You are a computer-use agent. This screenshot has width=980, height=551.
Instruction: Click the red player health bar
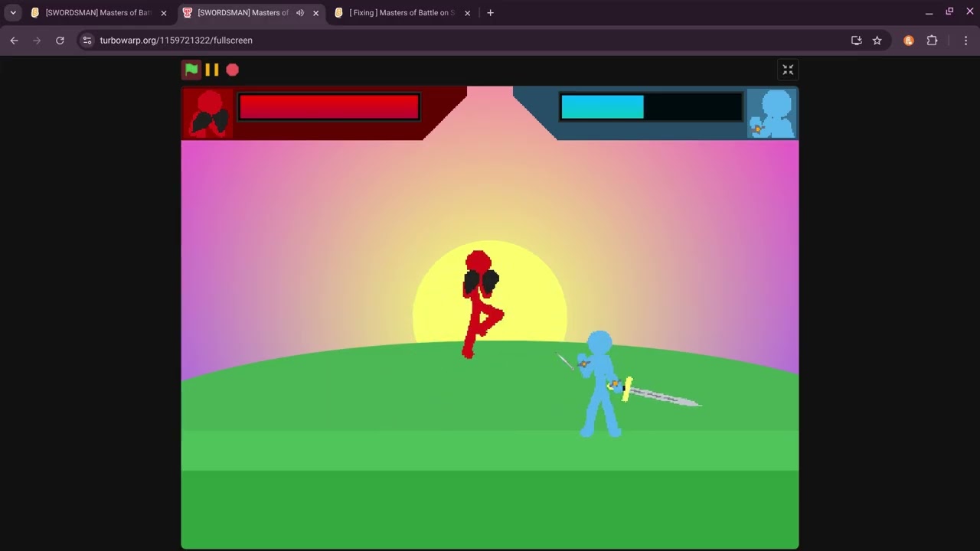click(x=329, y=107)
